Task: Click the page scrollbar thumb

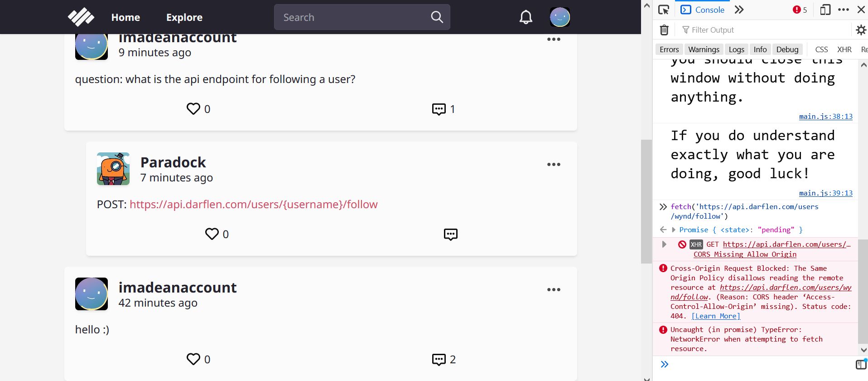Action: coord(646,201)
